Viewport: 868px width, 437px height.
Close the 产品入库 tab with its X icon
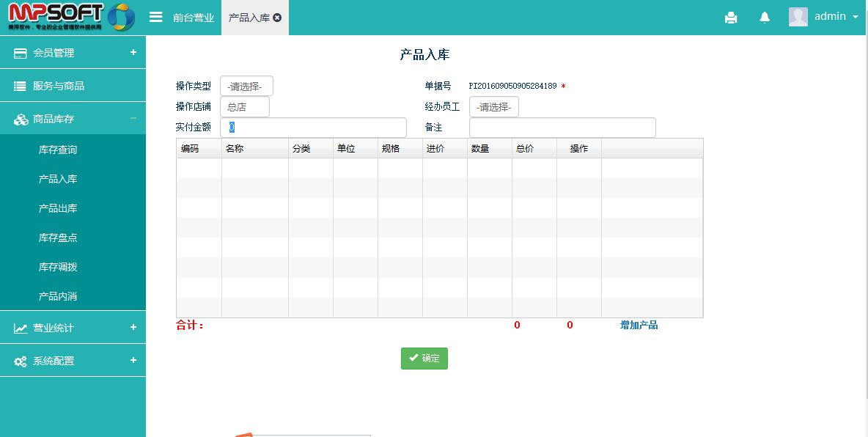coord(277,18)
